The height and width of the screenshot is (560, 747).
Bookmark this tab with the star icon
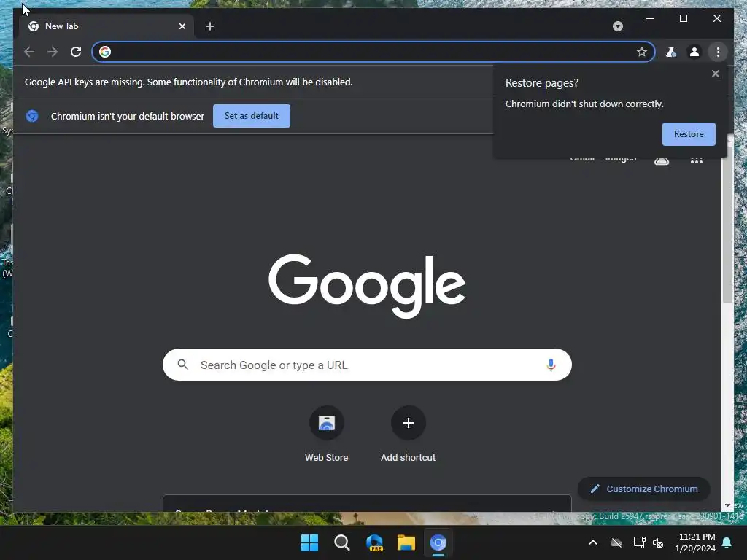coord(642,52)
